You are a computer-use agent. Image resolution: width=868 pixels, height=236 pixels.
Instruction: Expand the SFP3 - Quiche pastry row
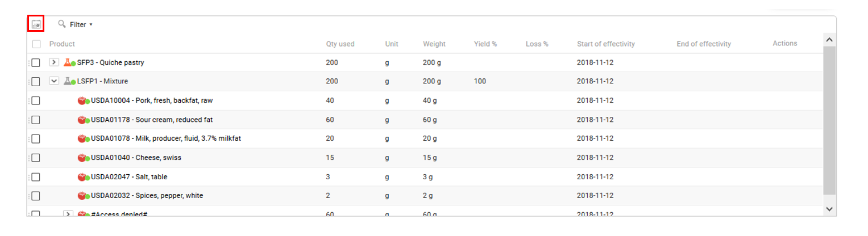pos(54,62)
